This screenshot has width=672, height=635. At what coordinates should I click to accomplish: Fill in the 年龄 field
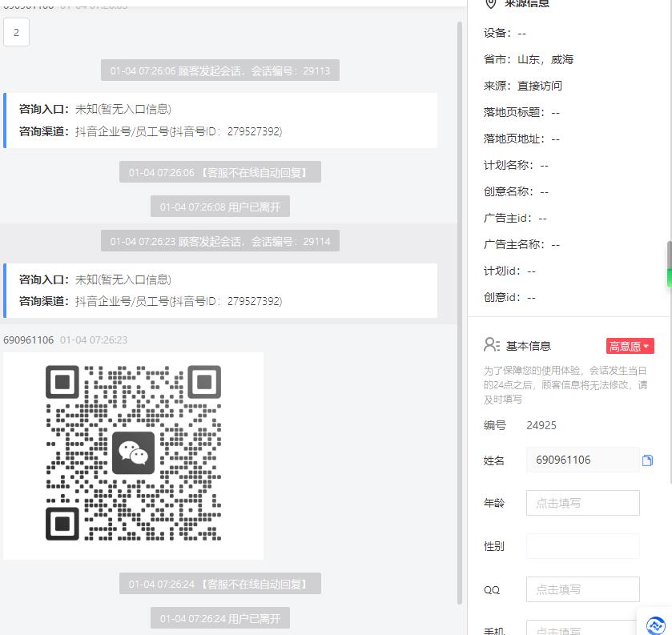click(x=582, y=503)
